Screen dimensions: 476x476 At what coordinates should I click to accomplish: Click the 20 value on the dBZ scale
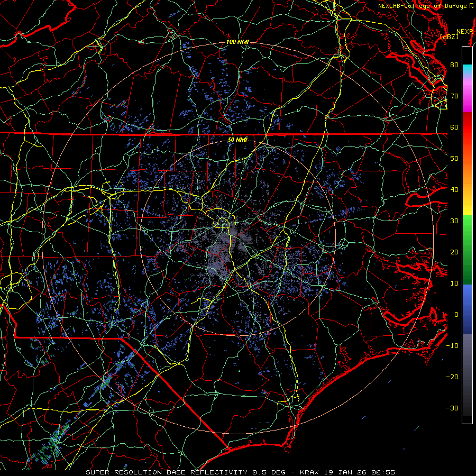point(454,252)
